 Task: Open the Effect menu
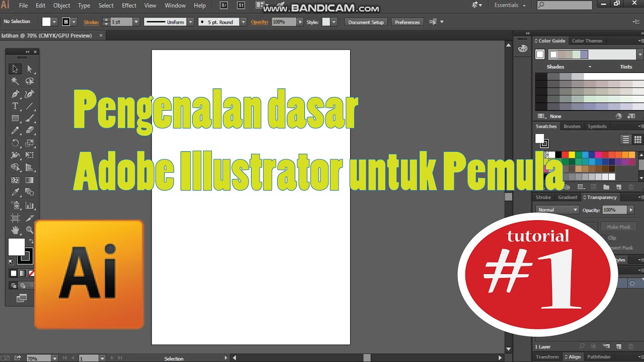point(129,6)
